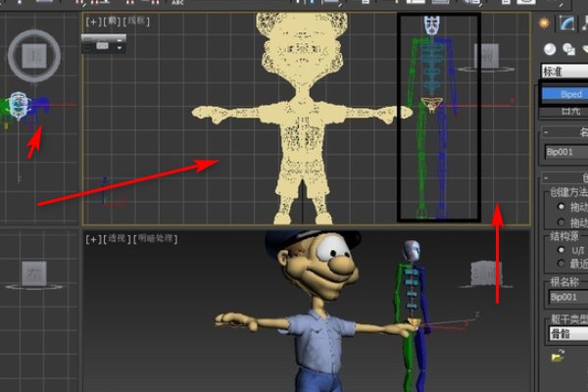This screenshot has width=588, height=392.
Task: Select the U/I structure source radio
Action: (561, 250)
